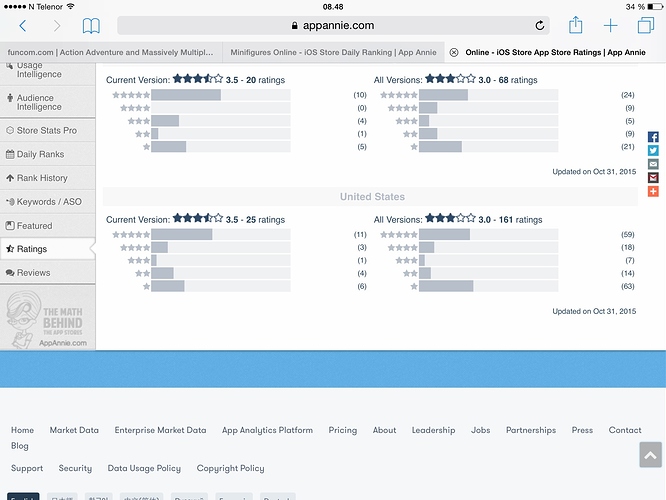Open the Data Usage Policy footer link
The height and width of the screenshot is (500, 666).
point(144,468)
